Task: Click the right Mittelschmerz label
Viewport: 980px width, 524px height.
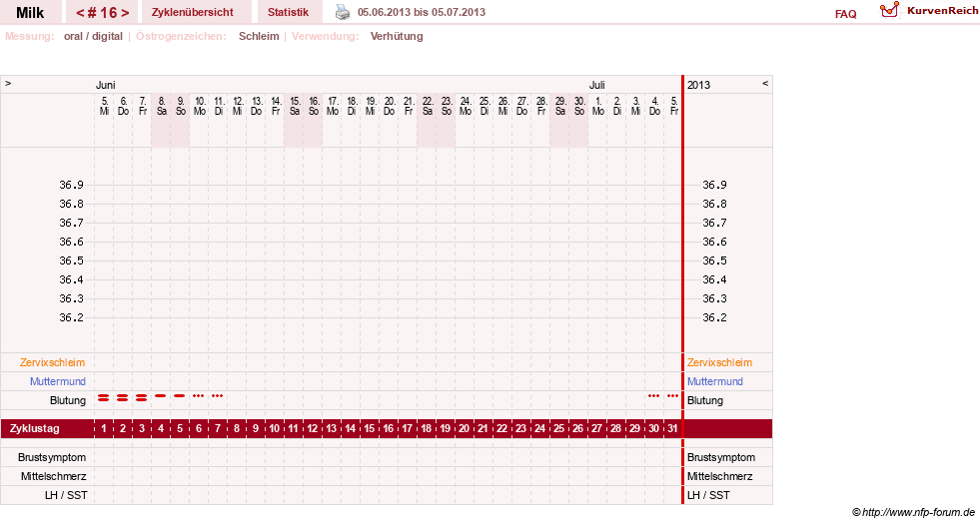Action: 720,476
